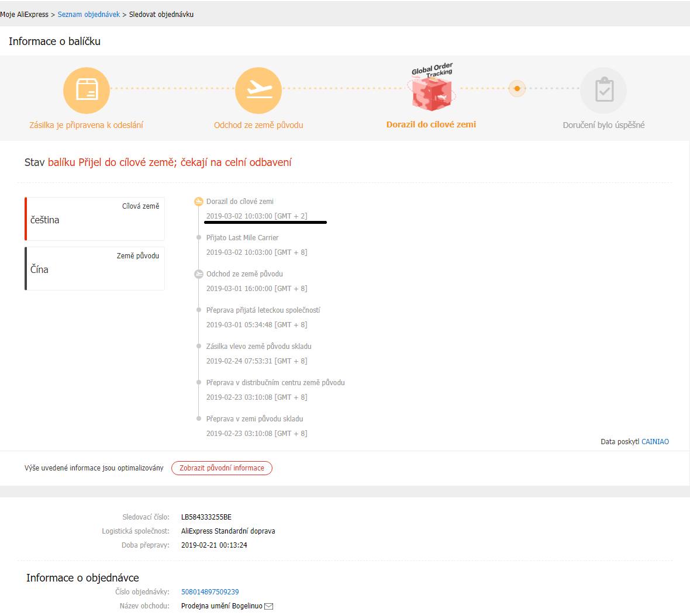This screenshot has height=616, width=690.
Task: Open Seznam objednávek breadcrumb link
Action: pyautogui.click(x=88, y=15)
